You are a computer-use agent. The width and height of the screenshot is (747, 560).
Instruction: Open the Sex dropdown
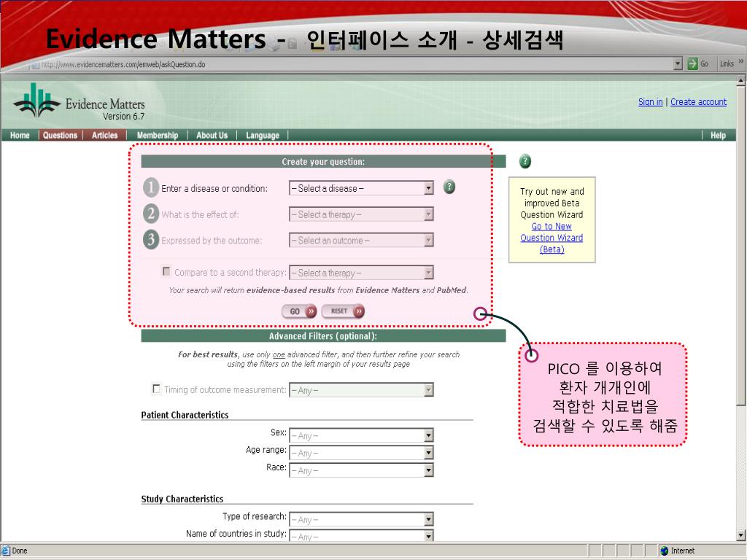(x=361, y=435)
